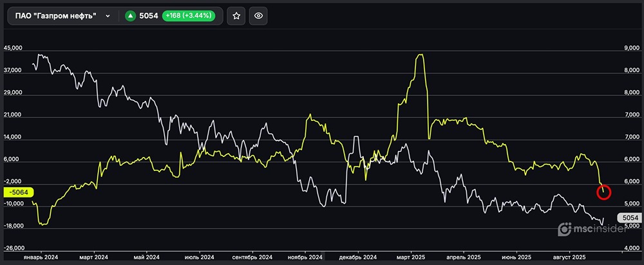Screen dimensions: 644x265
Task: Click the green up-triangle price icon
Action: click(130, 16)
